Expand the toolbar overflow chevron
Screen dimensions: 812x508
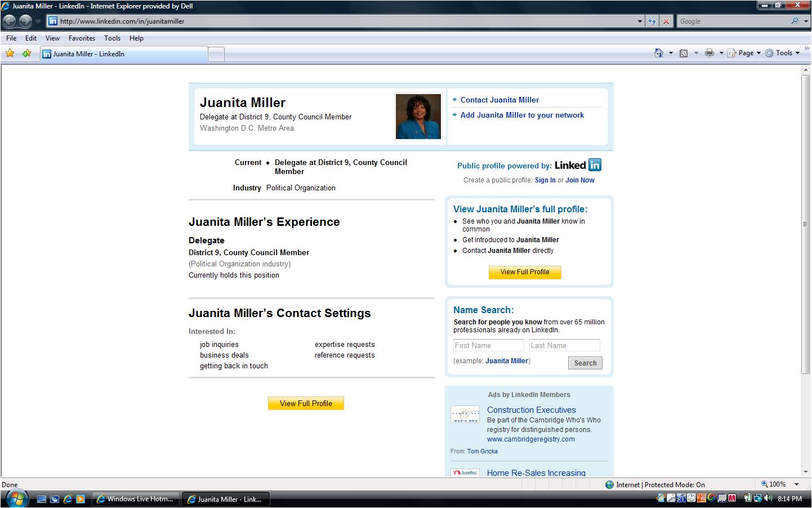point(806,48)
